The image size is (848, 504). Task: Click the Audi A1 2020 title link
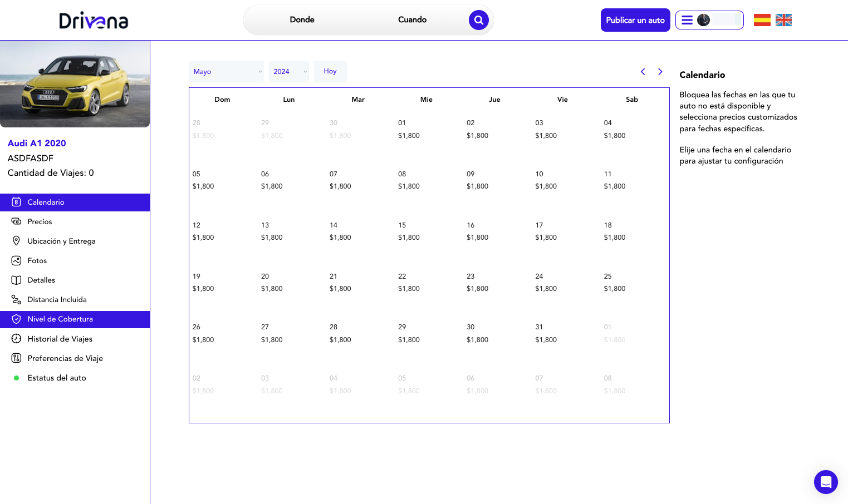coord(37,144)
